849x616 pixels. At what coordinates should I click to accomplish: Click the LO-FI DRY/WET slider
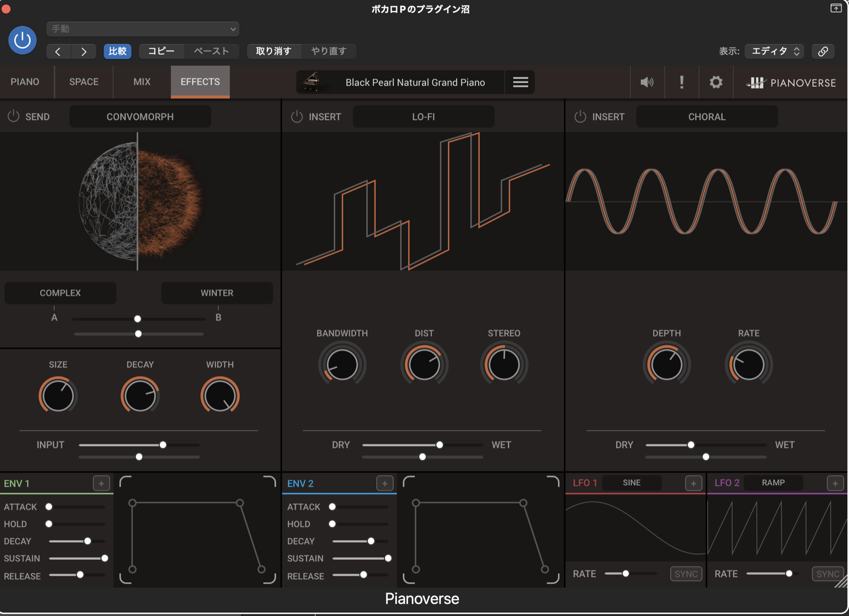click(x=422, y=445)
